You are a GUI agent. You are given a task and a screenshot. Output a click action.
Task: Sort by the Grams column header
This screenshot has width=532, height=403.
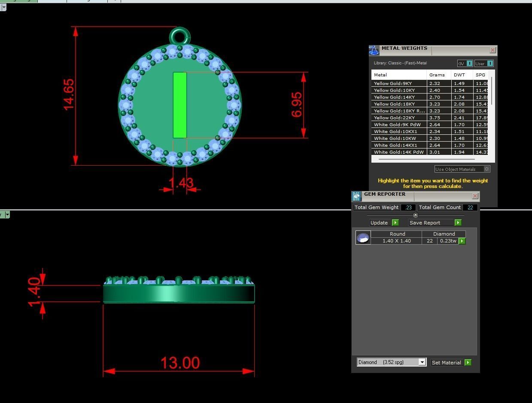pyautogui.click(x=439, y=75)
